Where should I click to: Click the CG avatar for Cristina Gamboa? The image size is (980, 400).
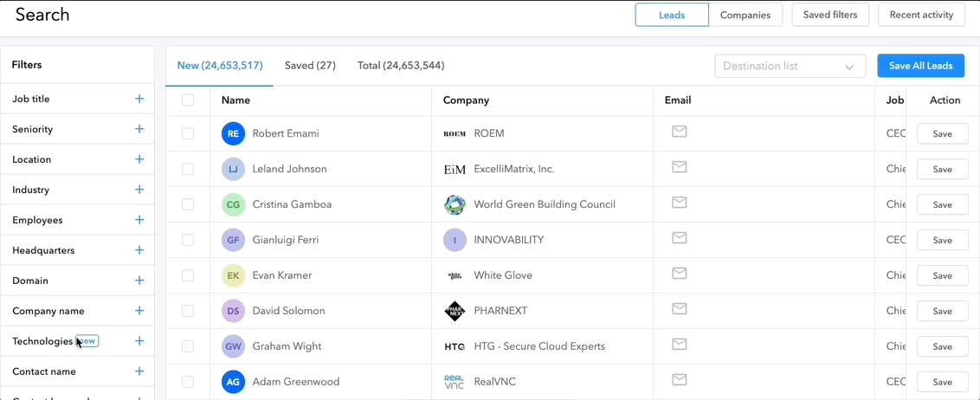[233, 204]
